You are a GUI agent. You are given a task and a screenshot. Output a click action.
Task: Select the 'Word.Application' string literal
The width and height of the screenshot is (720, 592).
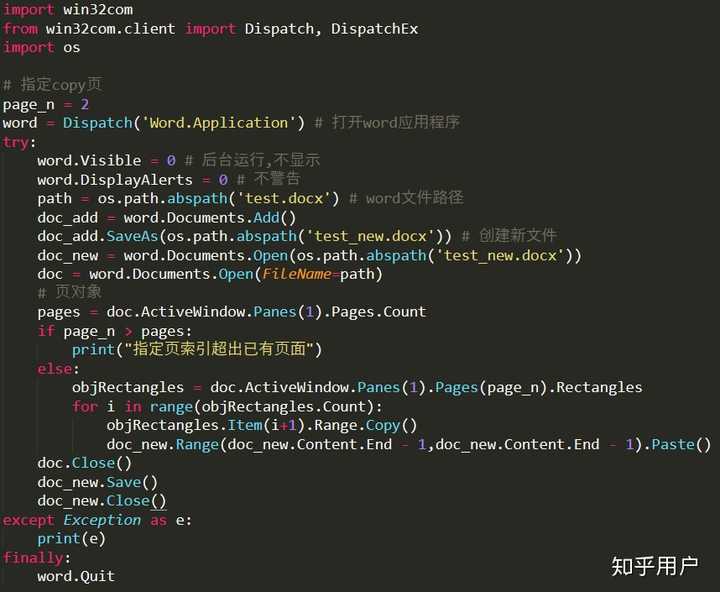(219, 123)
